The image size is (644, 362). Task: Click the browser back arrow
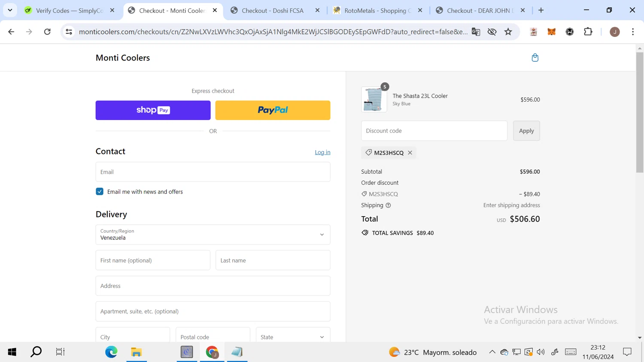[11, 32]
